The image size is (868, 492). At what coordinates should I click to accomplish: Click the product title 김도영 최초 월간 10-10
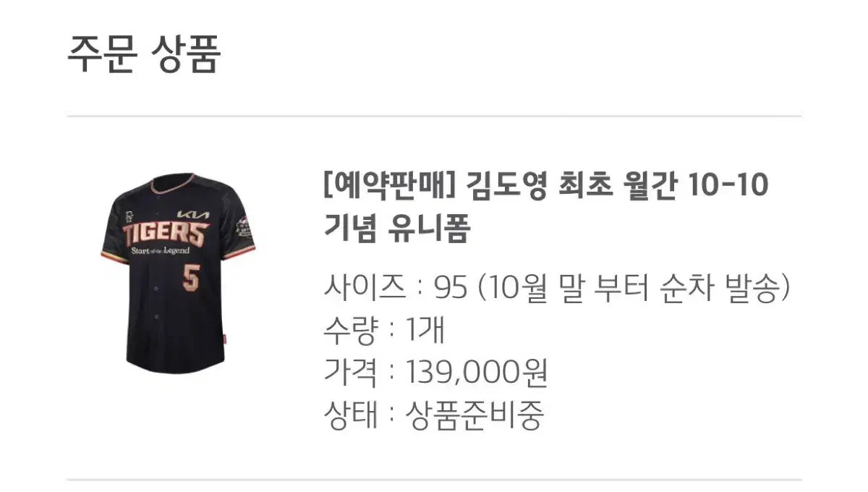click(616, 187)
